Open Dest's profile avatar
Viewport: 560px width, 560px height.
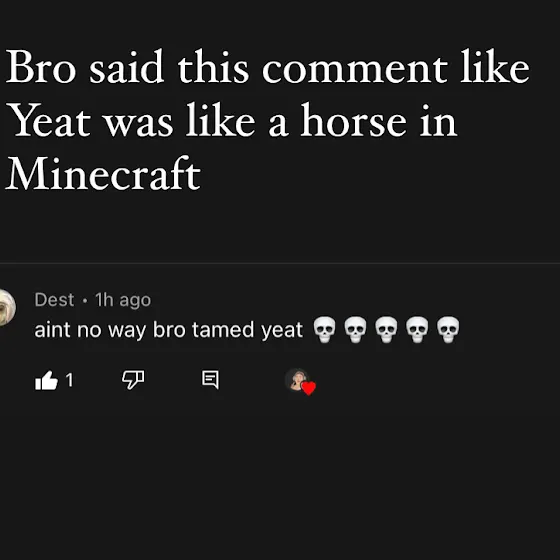coord(7,308)
